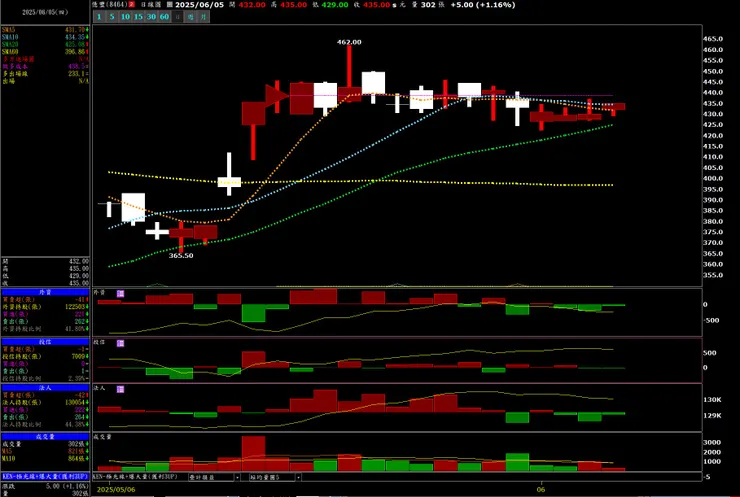This screenshot has height=497, width=740.
Task: Open settings icon in 法人 indicator panel
Action: click(x=120, y=389)
